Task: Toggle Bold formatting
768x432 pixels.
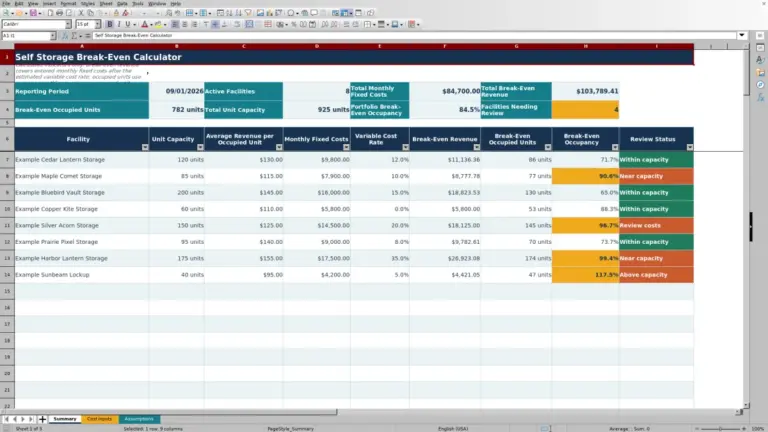Action: click(110, 24)
